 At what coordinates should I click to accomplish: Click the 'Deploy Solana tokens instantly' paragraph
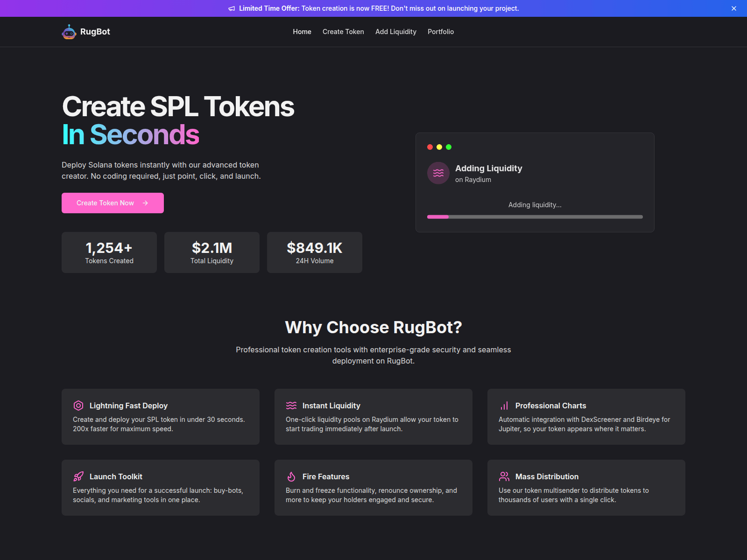point(162,170)
